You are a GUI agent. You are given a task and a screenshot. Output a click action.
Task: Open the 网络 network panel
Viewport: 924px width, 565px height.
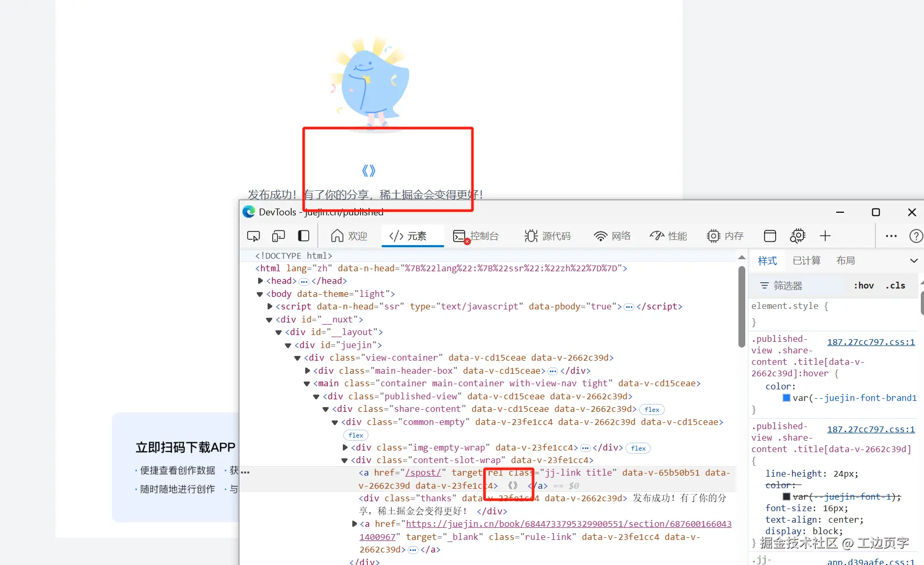click(x=612, y=236)
